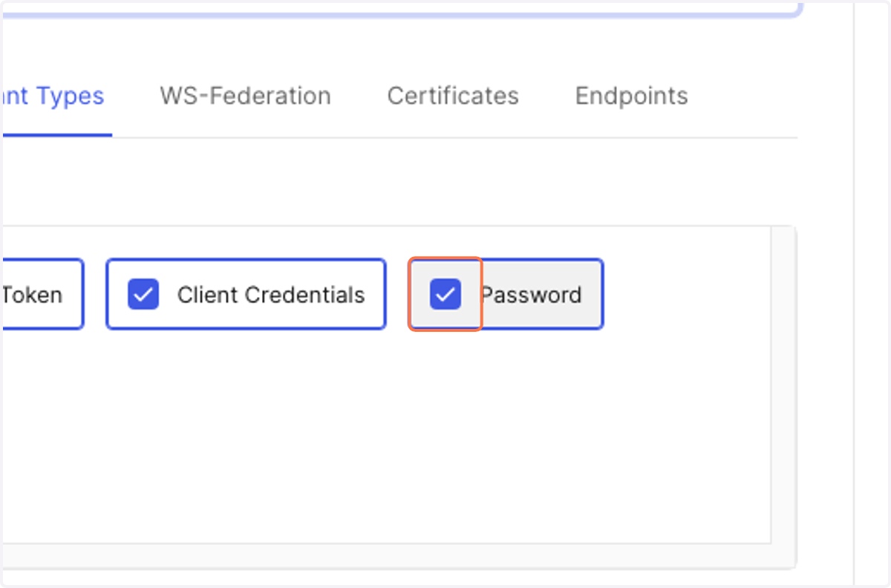Click the white checkmark icon beside Password
This screenshot has height=588, width=891.
pos(446,295)
